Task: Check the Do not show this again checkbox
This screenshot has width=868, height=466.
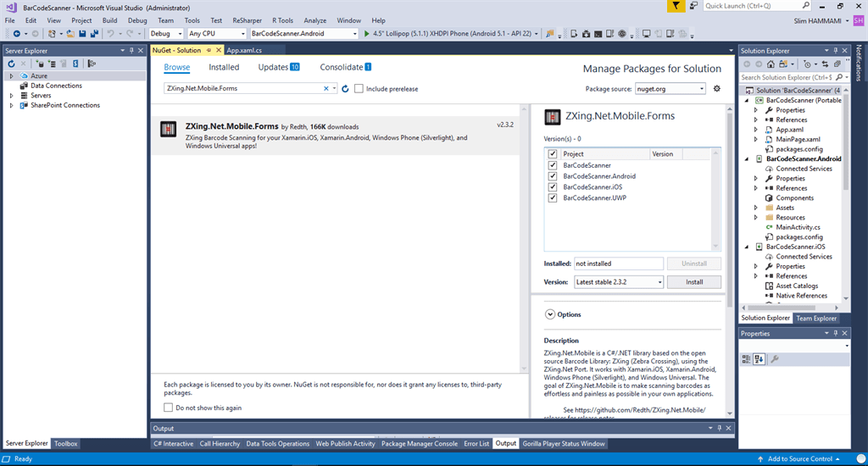Action: pyautogui.click(x=169, y=408)
